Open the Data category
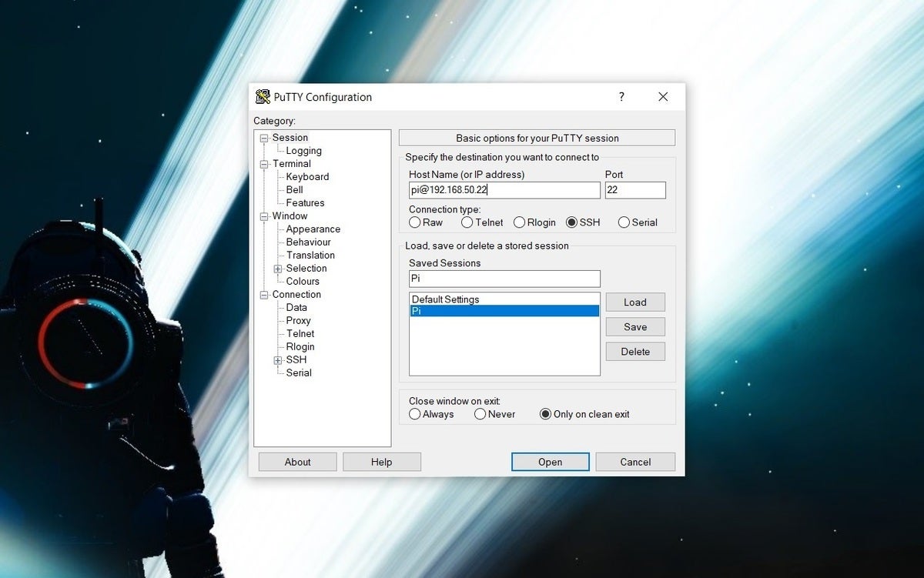This screenshot has width=924, height=578. [x=296, y=308]
